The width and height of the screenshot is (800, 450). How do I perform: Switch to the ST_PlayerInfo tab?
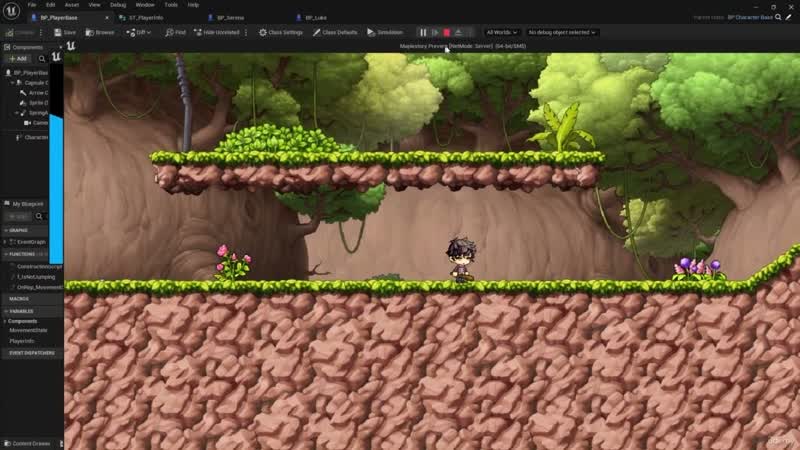point(146,17)
